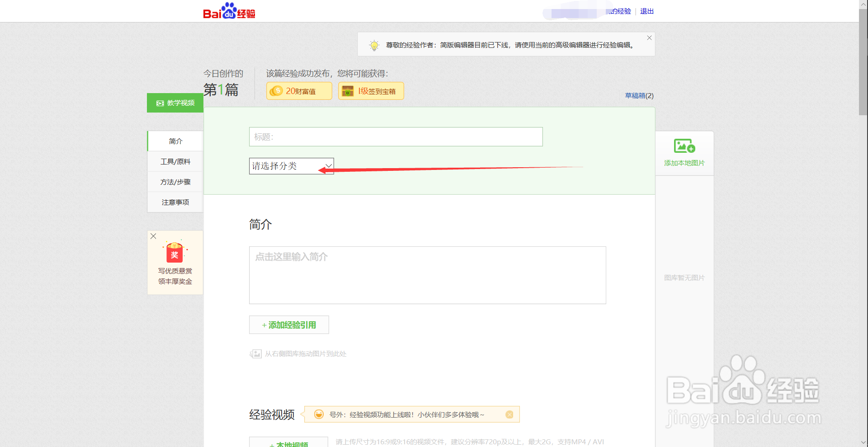Click the 添加经验引用 button
This screenshot has height=447, width=868.
pos(288,325)
